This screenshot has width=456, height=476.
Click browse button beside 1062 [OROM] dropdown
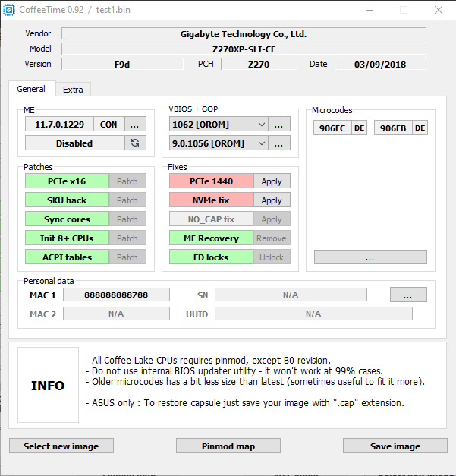click(x=279, y=125)
